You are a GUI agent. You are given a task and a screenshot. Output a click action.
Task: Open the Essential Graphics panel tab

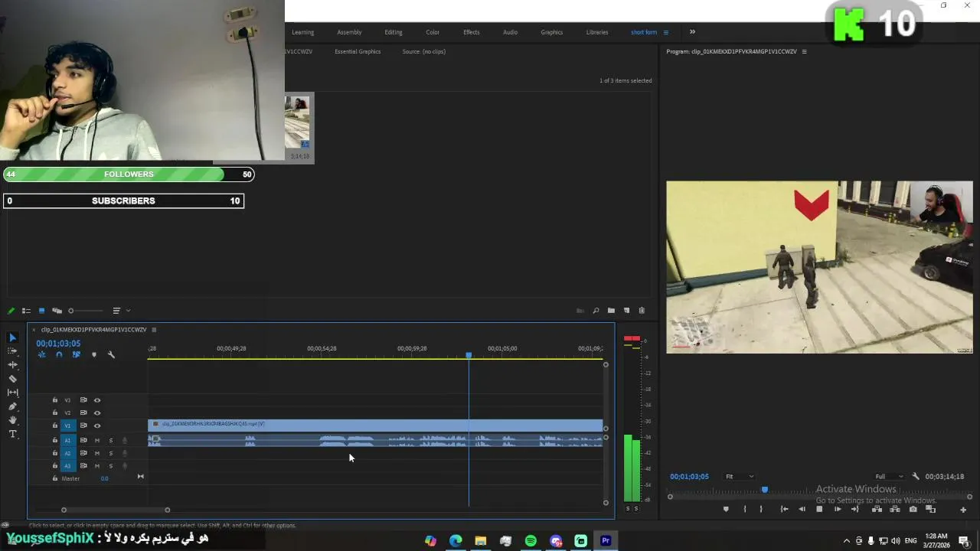coord(358,51)
